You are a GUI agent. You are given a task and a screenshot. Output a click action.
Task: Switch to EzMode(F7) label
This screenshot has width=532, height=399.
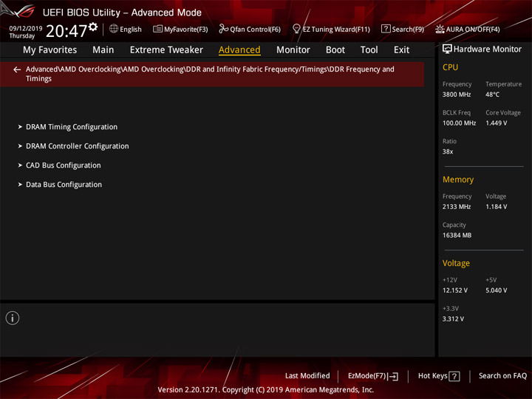pyautogui.click(x=367, y=376)
